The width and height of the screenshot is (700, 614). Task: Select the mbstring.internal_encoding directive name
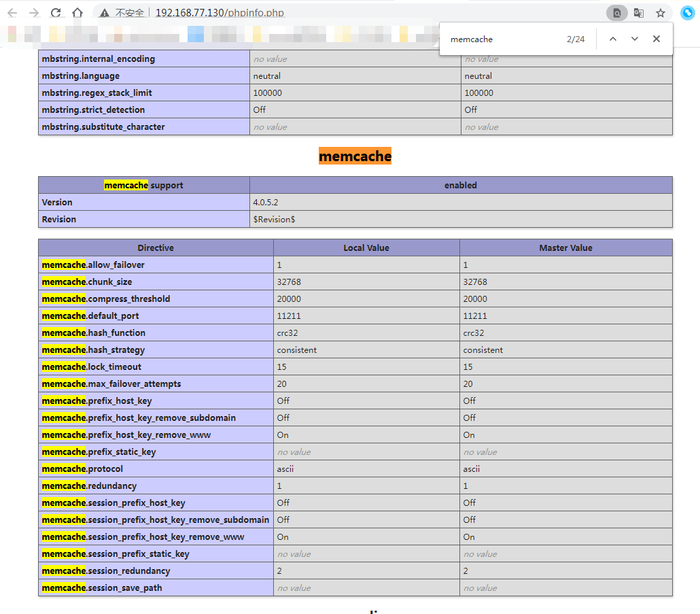point(99,58)
